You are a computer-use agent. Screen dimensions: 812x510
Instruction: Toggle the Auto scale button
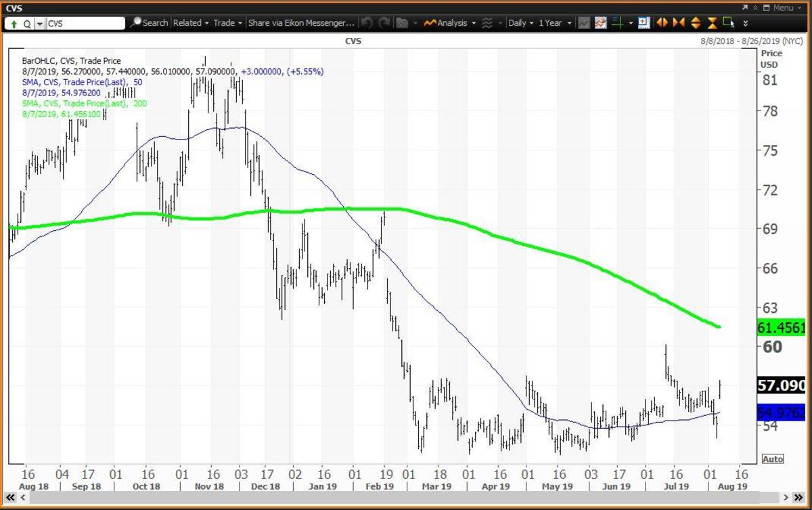point(773,459)
